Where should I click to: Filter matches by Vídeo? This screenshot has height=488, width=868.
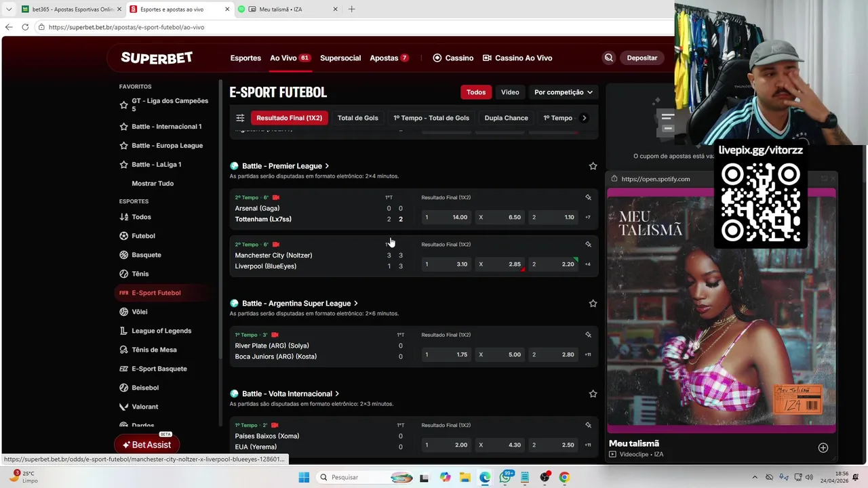tap(510, 92)
